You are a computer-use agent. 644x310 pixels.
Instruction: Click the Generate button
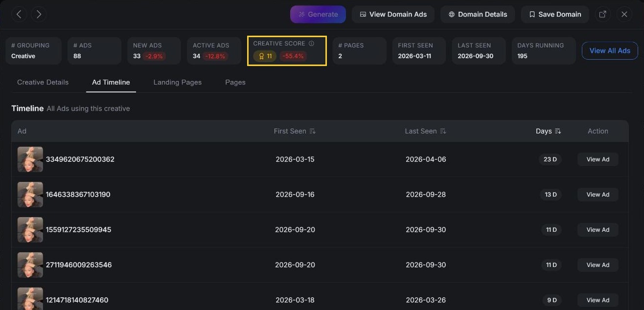coord(318,14)
